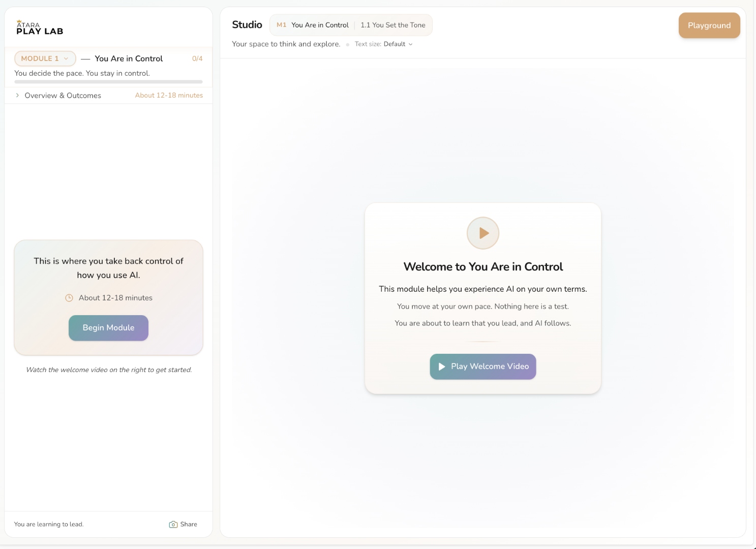Click the camera icon next to Share

pos(173,524)
